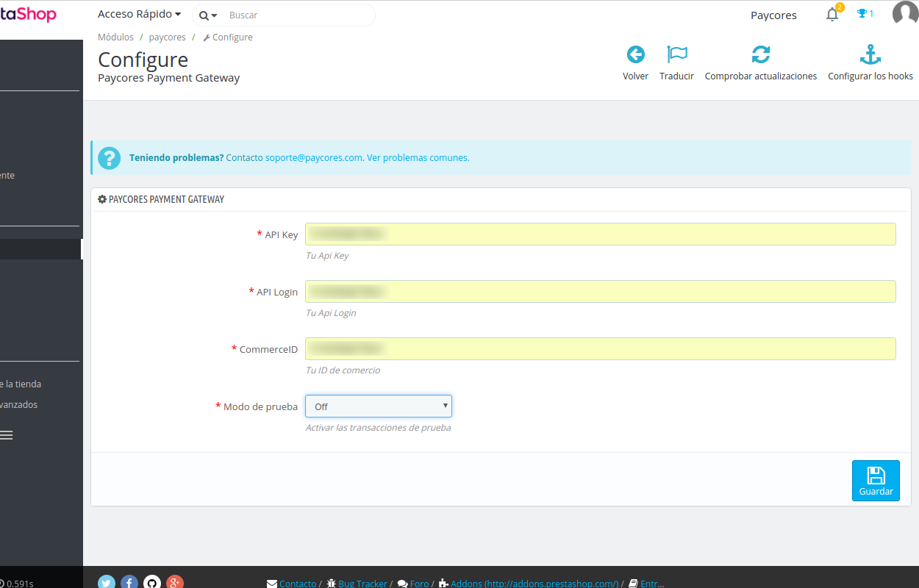Open the notifications bell icon
The image size is (919, 588).
(832, 14)
